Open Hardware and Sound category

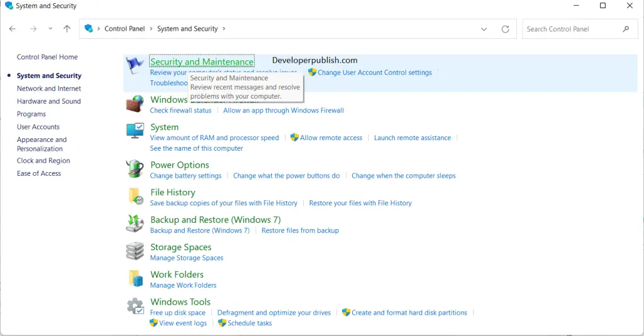coord(49,101)
